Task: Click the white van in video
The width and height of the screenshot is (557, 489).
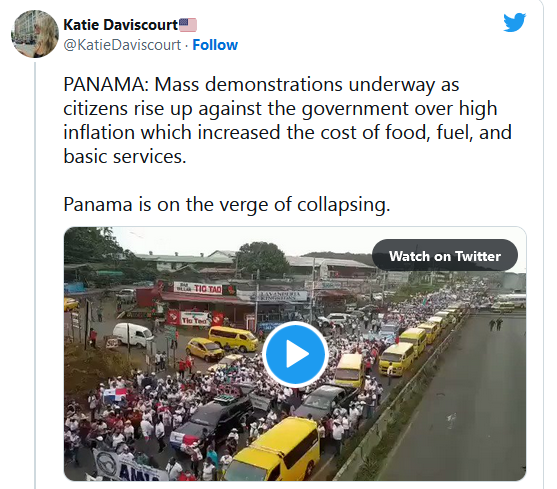Action: pyautogui.click(x=133, y=334)
